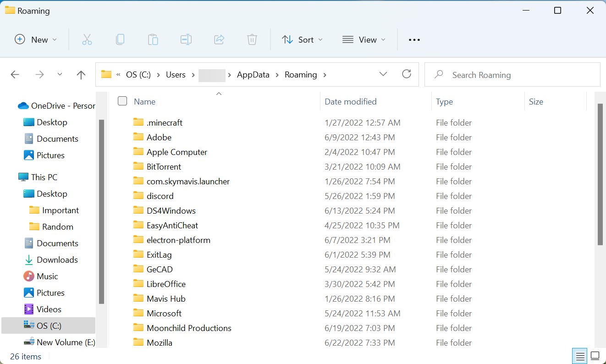Screen dimensions: 606x364
Task: Switch to large thumbnails view icon
Action: [x=595, y=356]
